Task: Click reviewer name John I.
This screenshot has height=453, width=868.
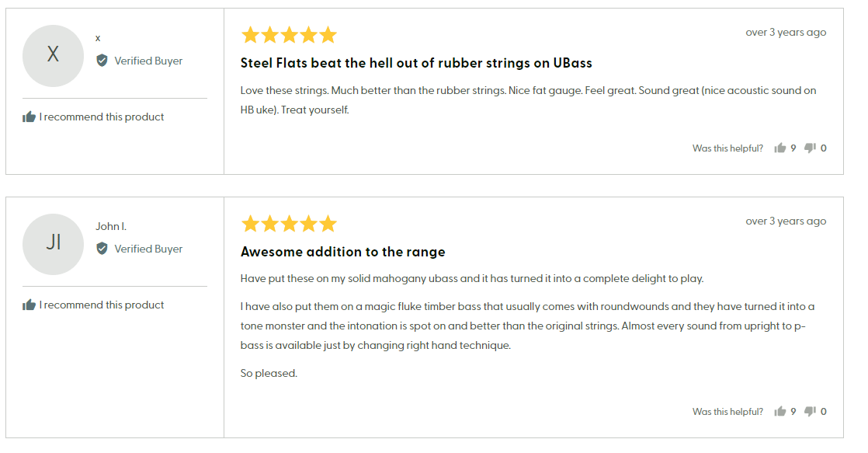Action: point(111,226)
